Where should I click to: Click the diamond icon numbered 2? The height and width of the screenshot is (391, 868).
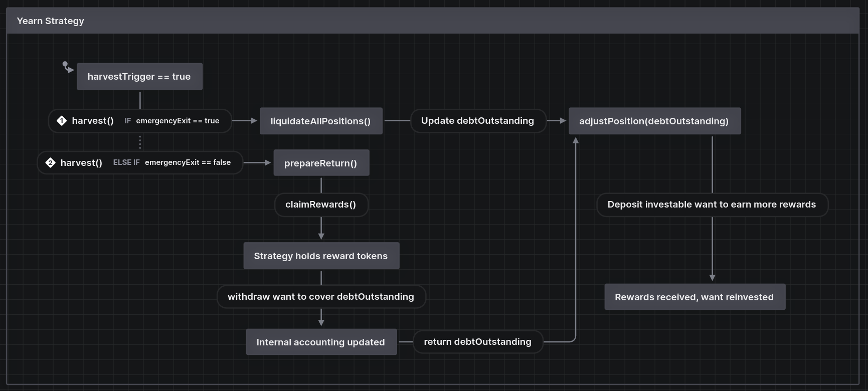[50, 163]
